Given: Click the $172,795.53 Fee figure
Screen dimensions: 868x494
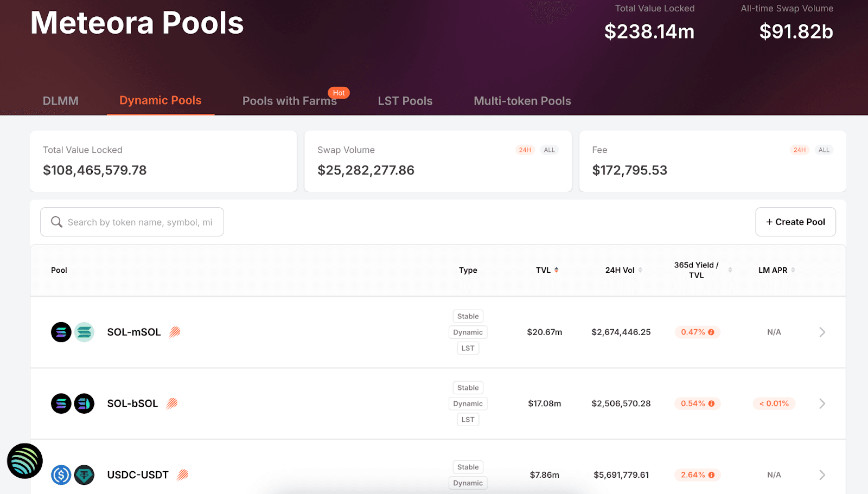Looking at the screenshot, I should pyautogui.click(x=630, y=170).
